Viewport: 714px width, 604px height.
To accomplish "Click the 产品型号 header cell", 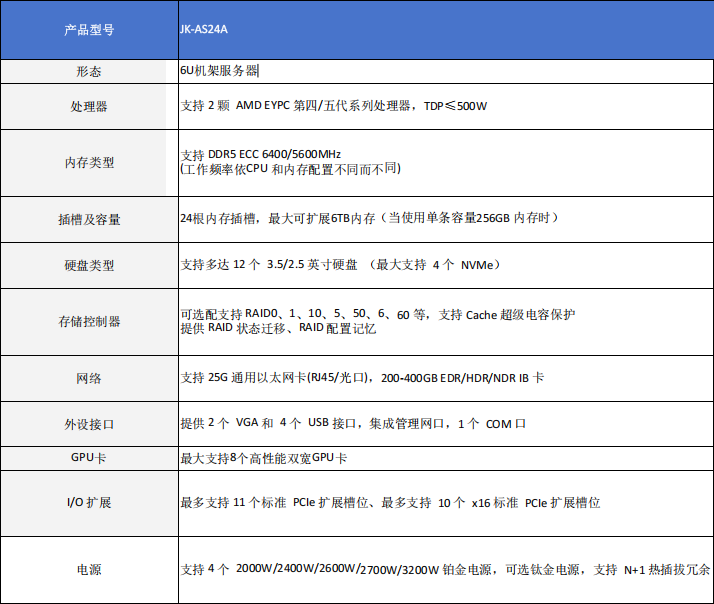I will (x=88, y=30).
